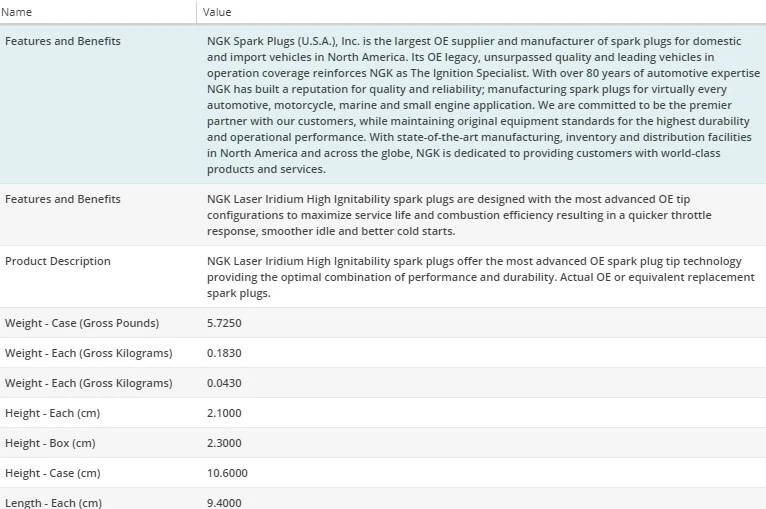Select the Height - Each (cm) label
The image size is (766, 509).
click(52, 413)
